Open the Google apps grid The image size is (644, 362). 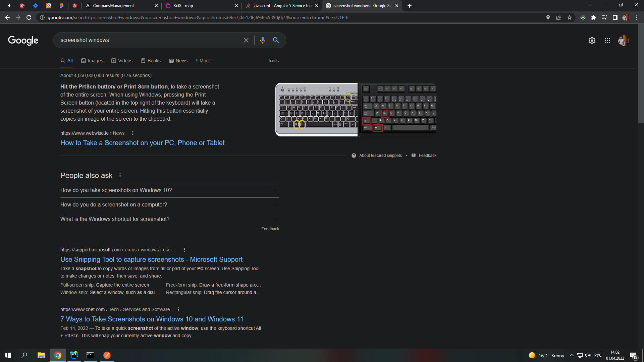[x=607, y=41]
